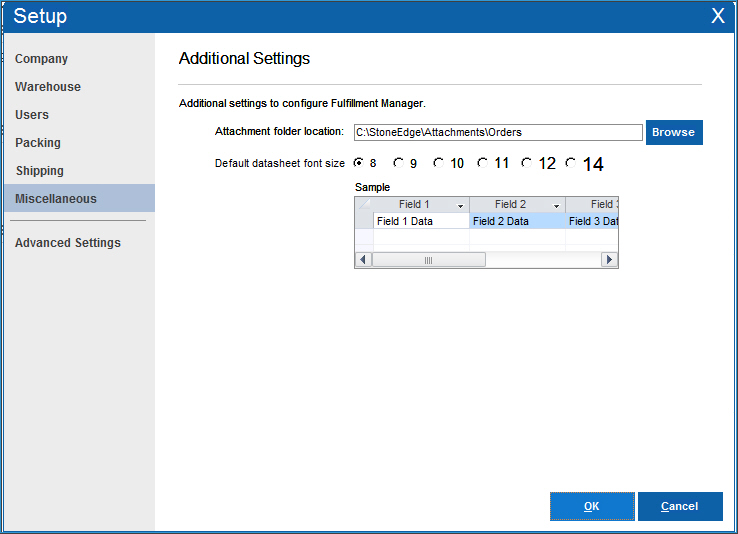The image size is (738, 534).
Task: Click the sample grid select-all corner
Action: (x=364, y=205)
